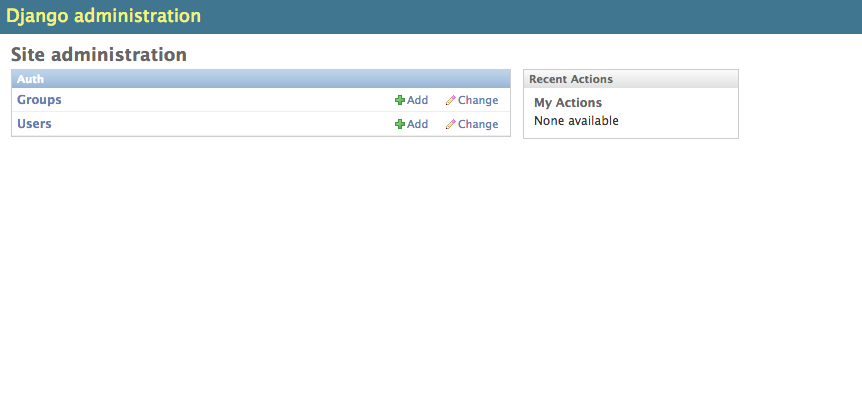This screenshot has width=862, height=399.
Task: Click the Add link for Groups
Action: [417, 100]
